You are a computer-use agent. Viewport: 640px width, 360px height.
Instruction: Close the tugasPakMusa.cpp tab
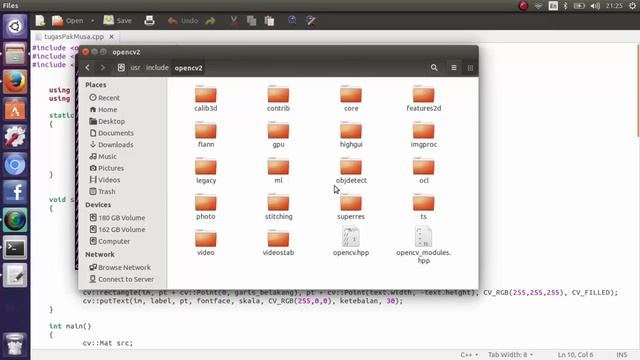pyautogui.click(x=111, y=37)
